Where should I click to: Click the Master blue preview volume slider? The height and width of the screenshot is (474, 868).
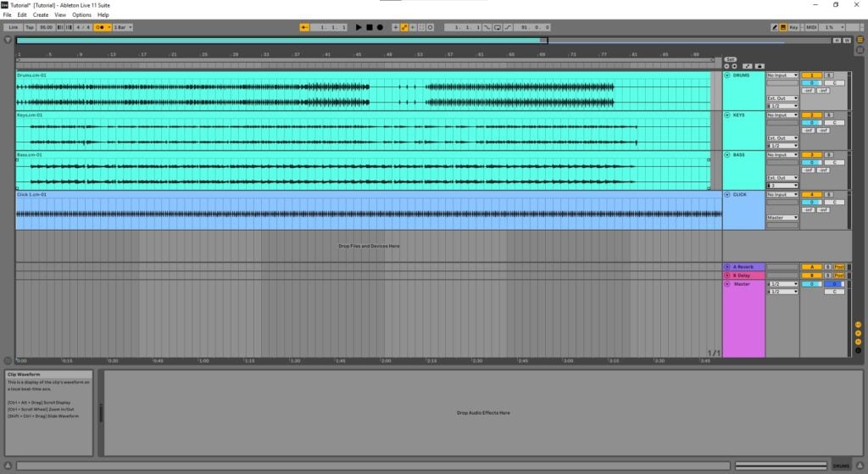[x=834, y=284]
